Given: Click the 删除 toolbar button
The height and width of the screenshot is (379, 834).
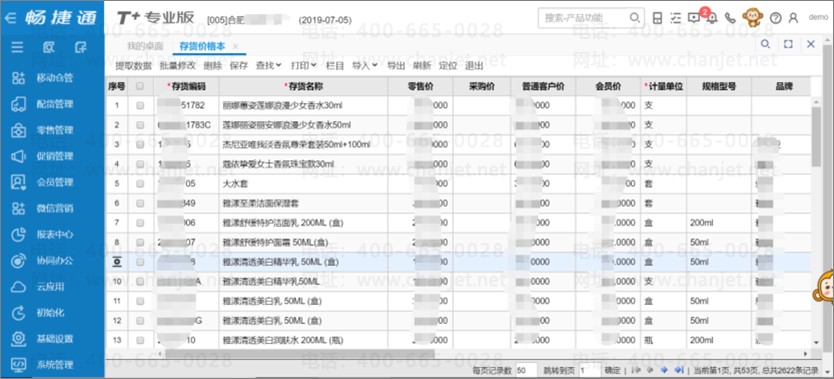Looking at the screenshot, I should pyautogui.click(x=213, y=66).
